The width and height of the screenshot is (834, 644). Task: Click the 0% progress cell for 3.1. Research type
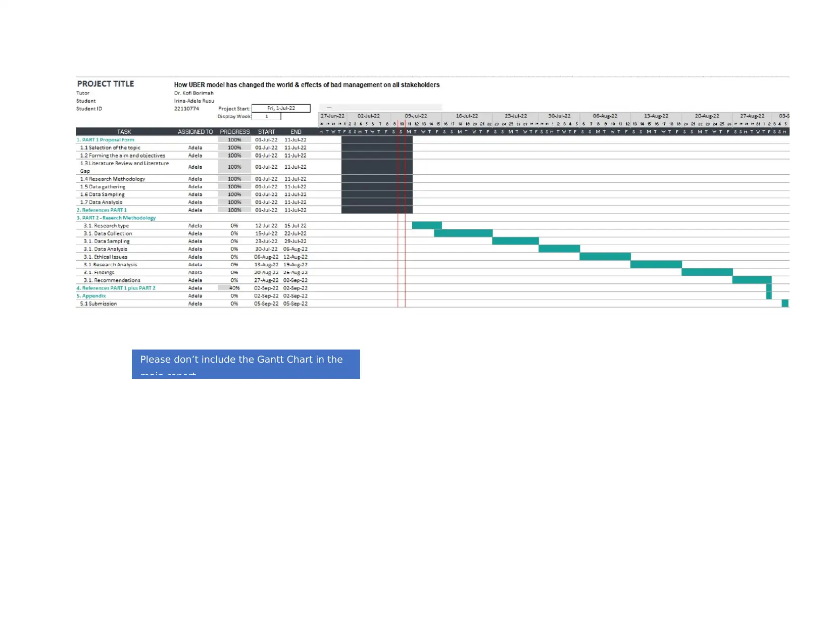click(234, 226)
